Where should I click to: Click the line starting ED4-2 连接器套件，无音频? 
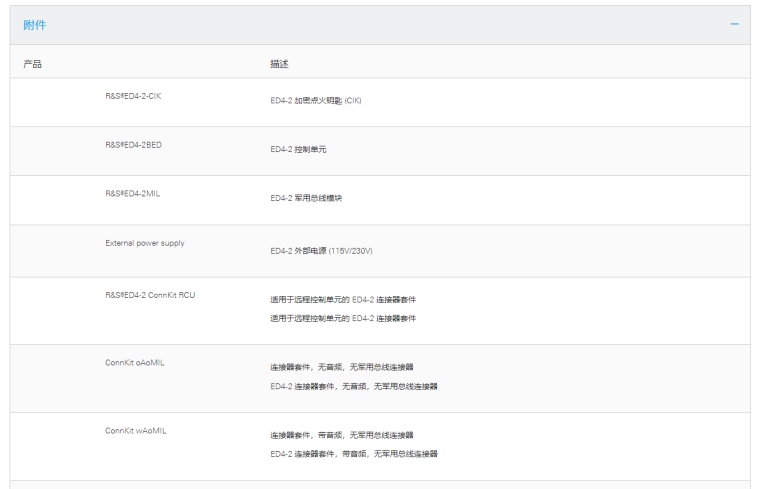(x=354, y=385)
